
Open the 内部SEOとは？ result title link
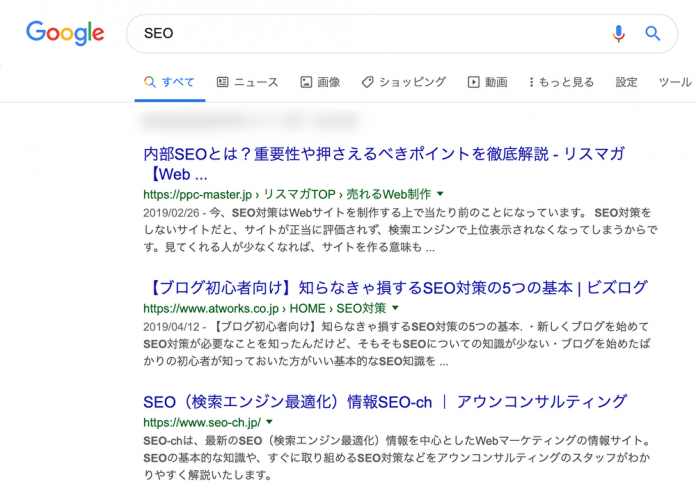pyautogui.click(x=384, y=164)
